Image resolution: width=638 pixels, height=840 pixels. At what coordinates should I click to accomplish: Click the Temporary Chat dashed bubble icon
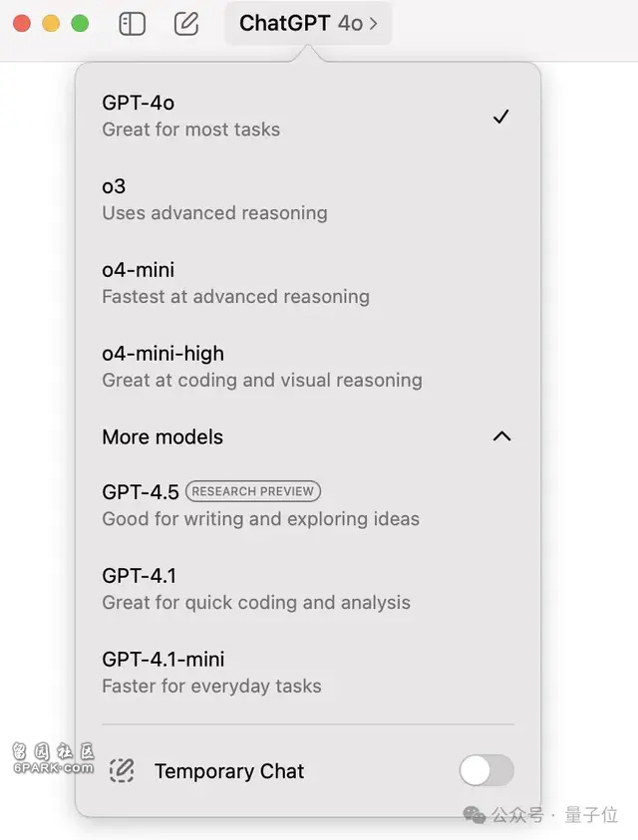point(122,771)
